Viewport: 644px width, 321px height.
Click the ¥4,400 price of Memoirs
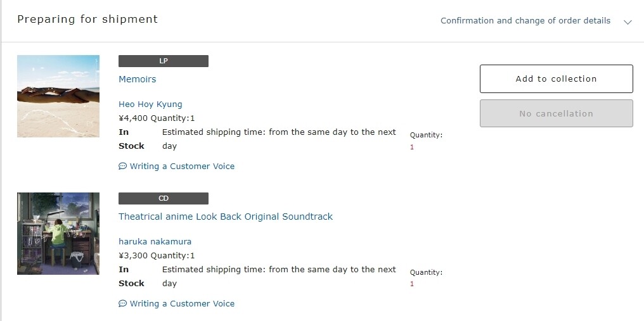point(133,118)
